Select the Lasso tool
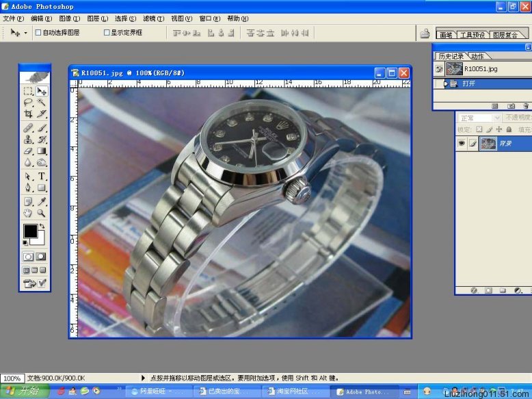 coord(28,103)
